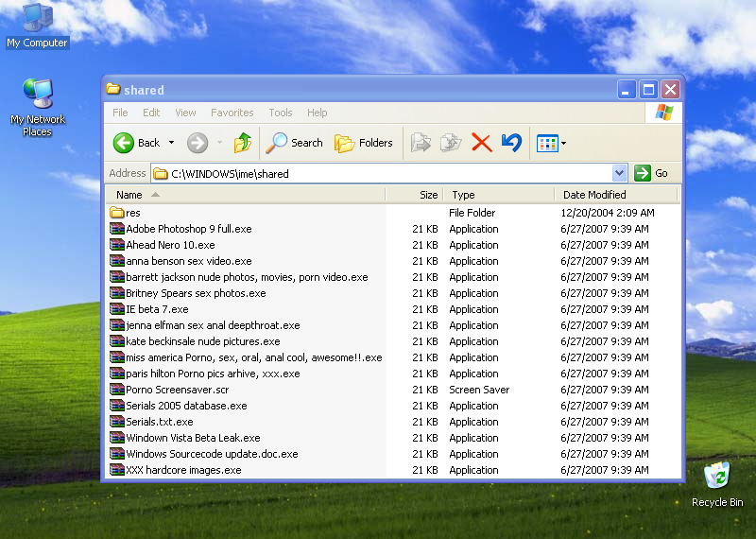
Task: Click the folder icon in the address bar
Action: click(161, 174)
